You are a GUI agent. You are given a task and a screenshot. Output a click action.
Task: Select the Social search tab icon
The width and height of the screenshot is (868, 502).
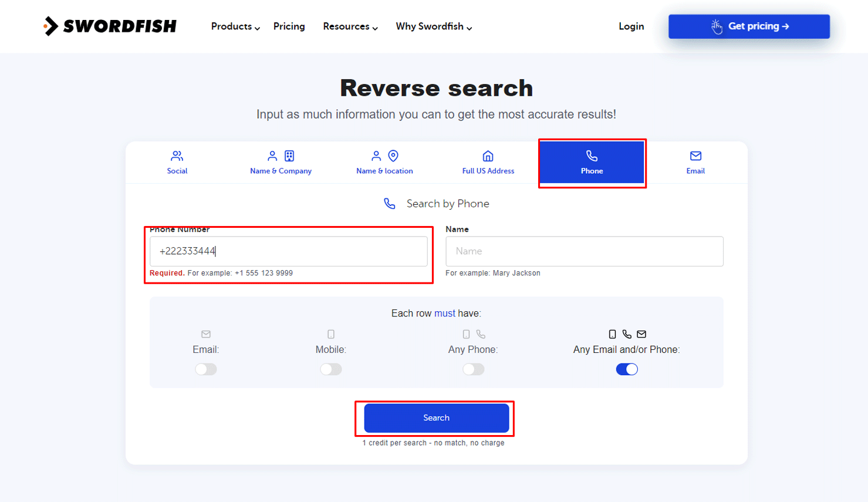click(x=177, y=156)
